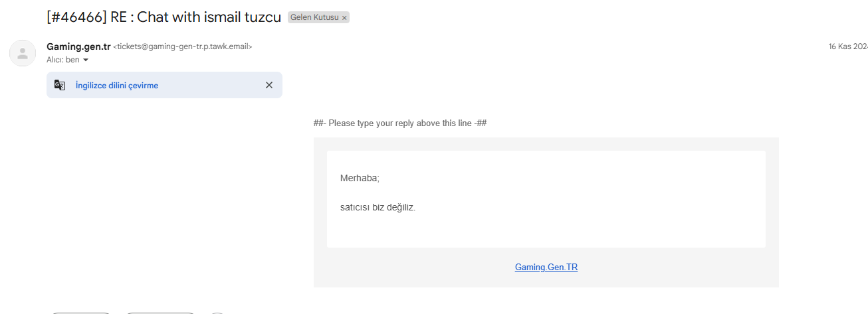The height and width of the screenshot is (314, 868).
Task: Dismiss the translation banner with X
Action: pos(269,85)
